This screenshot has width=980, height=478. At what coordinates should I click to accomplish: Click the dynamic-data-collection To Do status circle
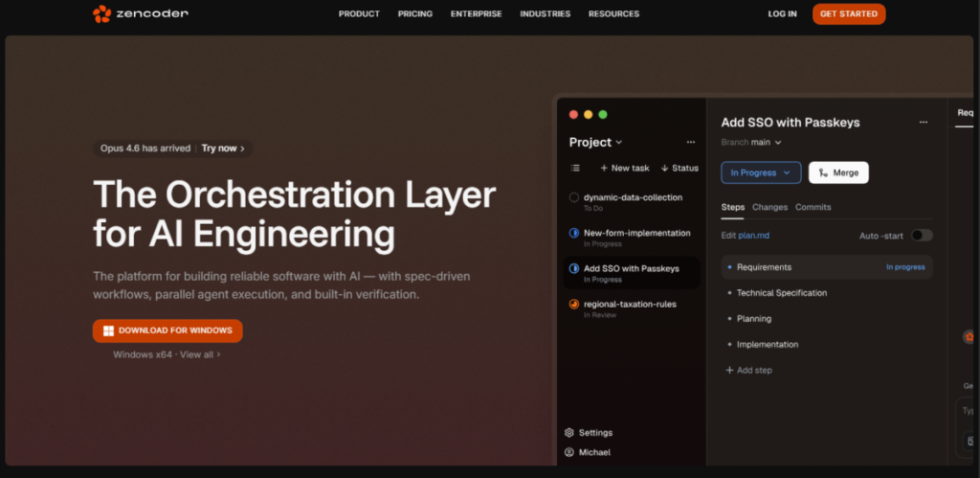point(574,197)
